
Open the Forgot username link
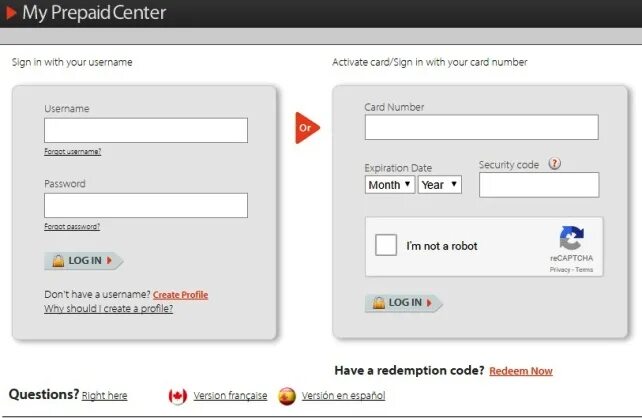pos(72,151)
